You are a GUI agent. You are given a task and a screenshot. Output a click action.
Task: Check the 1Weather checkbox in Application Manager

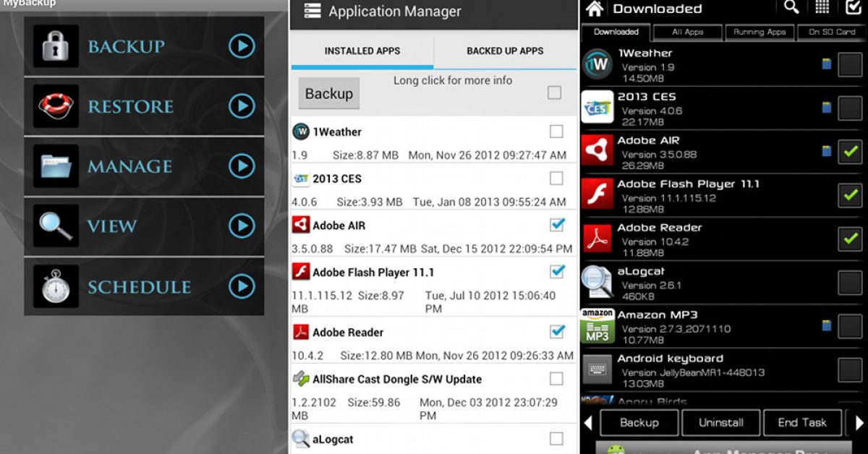[x=556, y=132]
